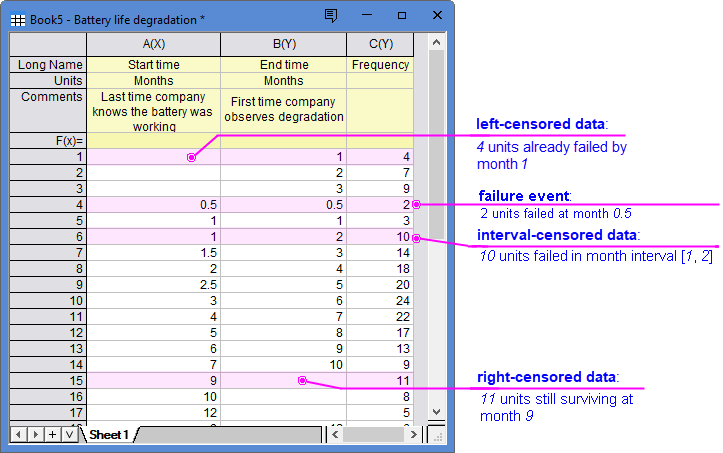This screenshot has height=453, width=723.
Task: Click Frequency cell 13 in row 13
Action: (380, 349)
